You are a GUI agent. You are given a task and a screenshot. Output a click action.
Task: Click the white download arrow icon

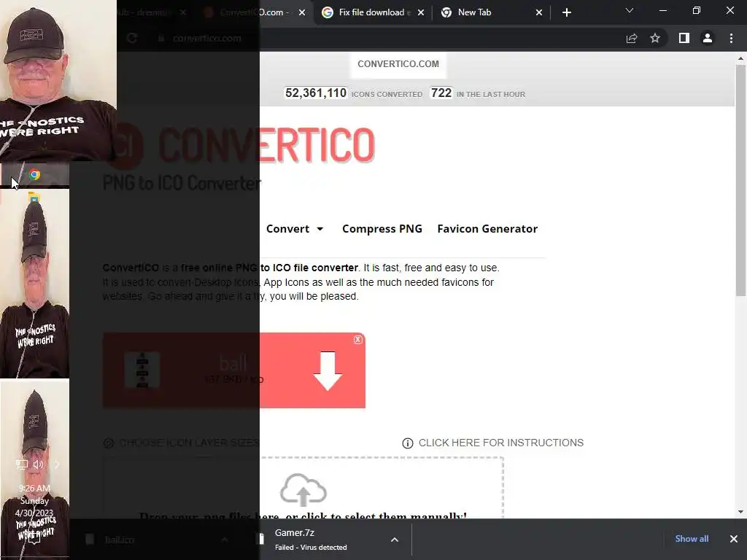(x=328, y=371)
